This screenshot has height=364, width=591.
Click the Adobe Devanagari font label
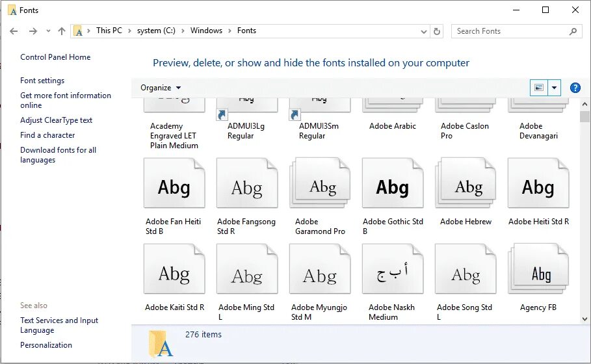pos(538,131)
